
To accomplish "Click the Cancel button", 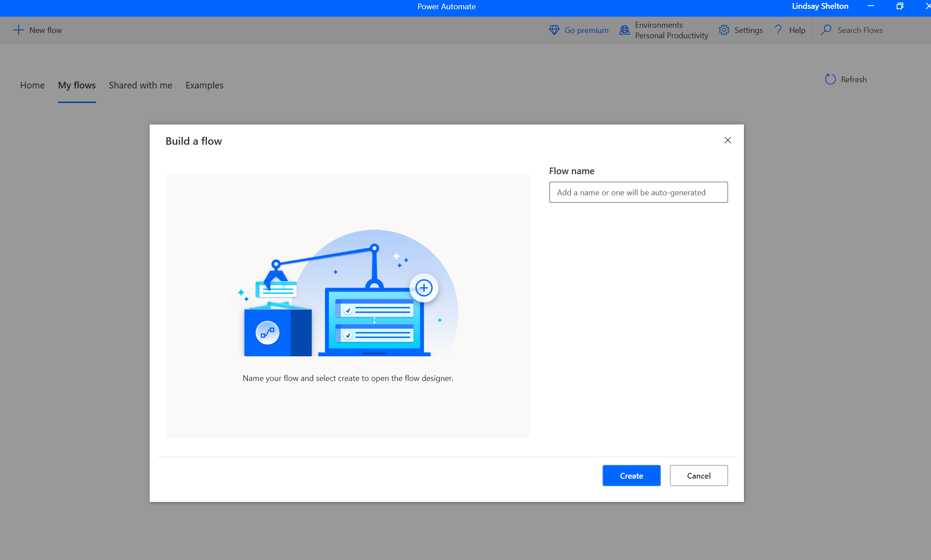I will pos(698,476).
